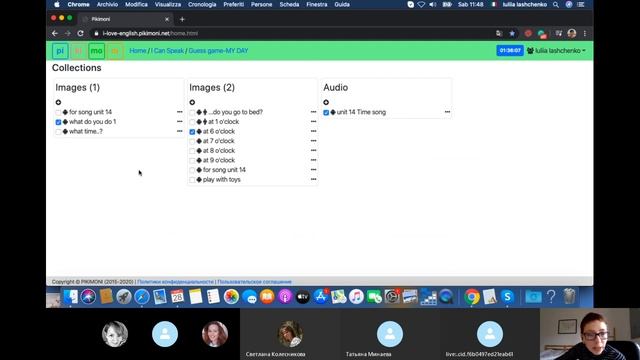Check the 'for song unit 14' box in Images (1)
640x360 pixels.
coord(58,112)
